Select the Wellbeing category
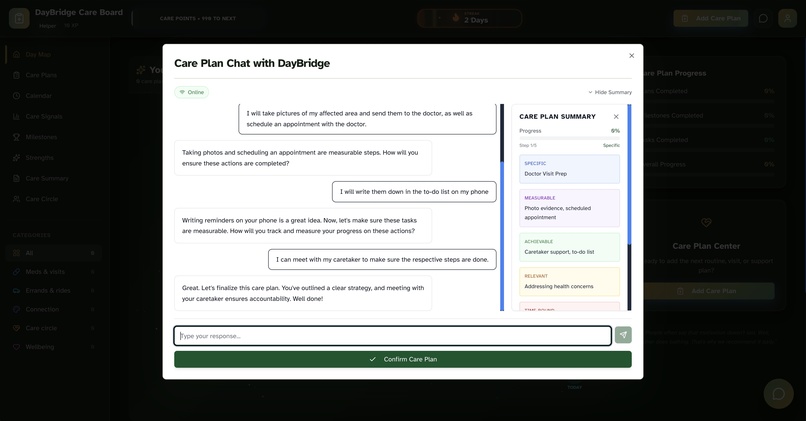Screen dimensions: 806x421 53,347
